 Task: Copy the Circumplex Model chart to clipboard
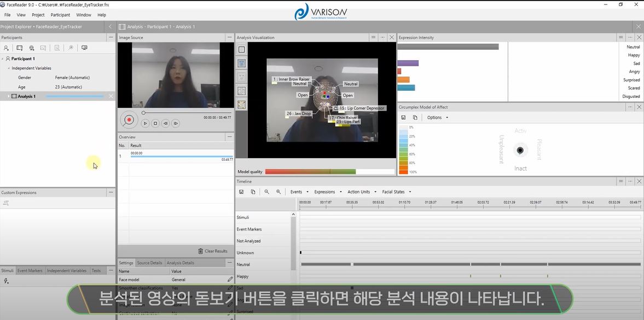click(415, 118)
